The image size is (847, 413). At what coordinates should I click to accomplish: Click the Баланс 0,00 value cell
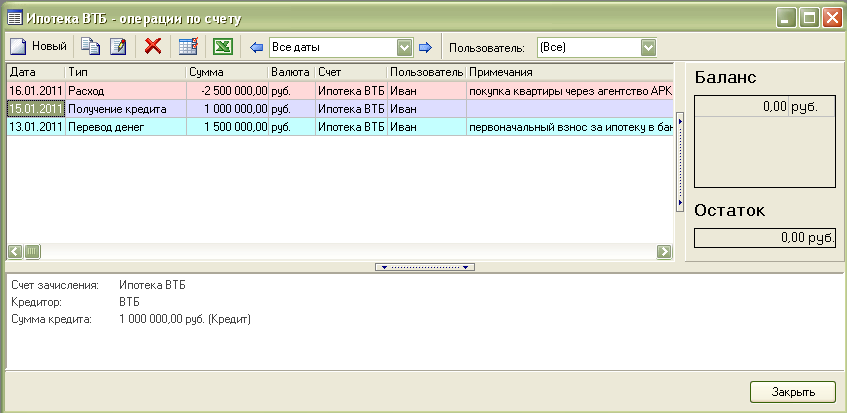pyautogui.click(x=741, y=107)
